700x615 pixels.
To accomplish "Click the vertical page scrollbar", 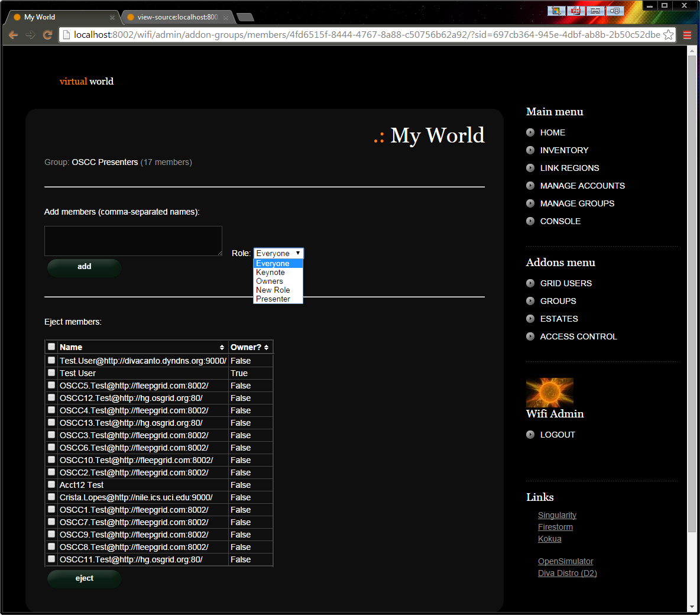I will point(692,293).
